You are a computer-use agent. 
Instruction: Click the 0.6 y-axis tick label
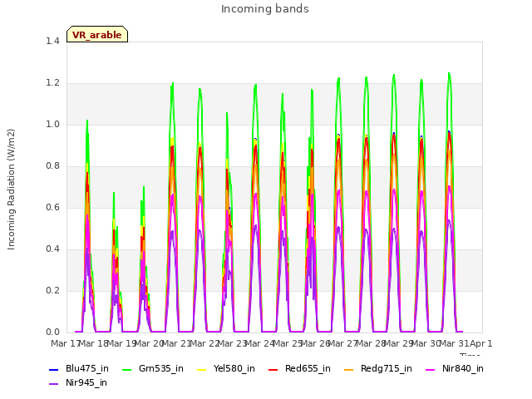[52, 207]
